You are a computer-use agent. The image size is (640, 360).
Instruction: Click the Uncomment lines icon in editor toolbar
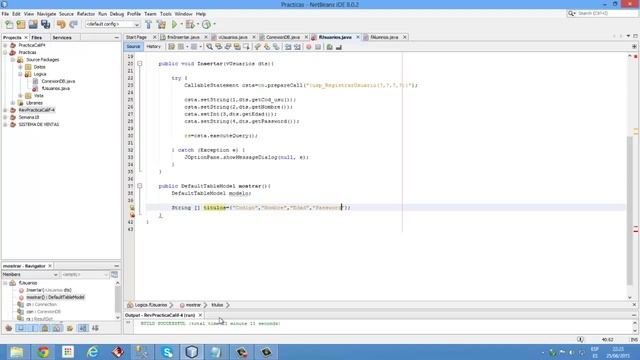[339, 47]
